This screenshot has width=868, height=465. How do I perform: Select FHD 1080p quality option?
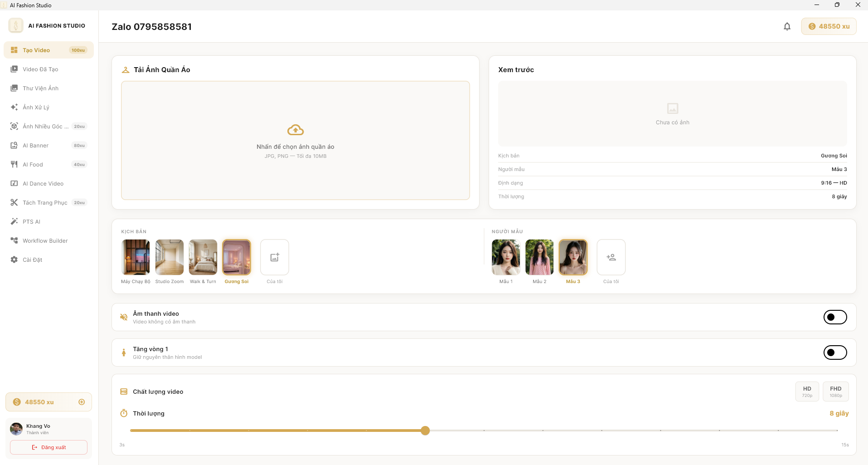point(835,392)
